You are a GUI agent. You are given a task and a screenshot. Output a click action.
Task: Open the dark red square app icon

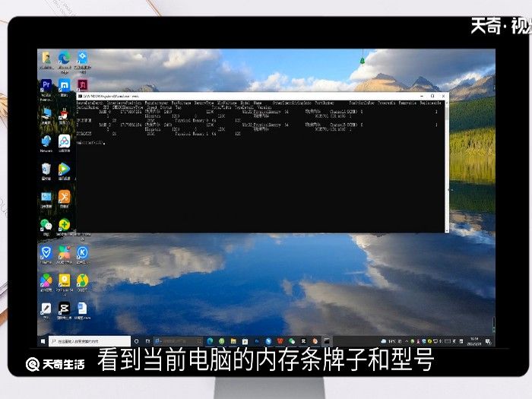(82, 84)
